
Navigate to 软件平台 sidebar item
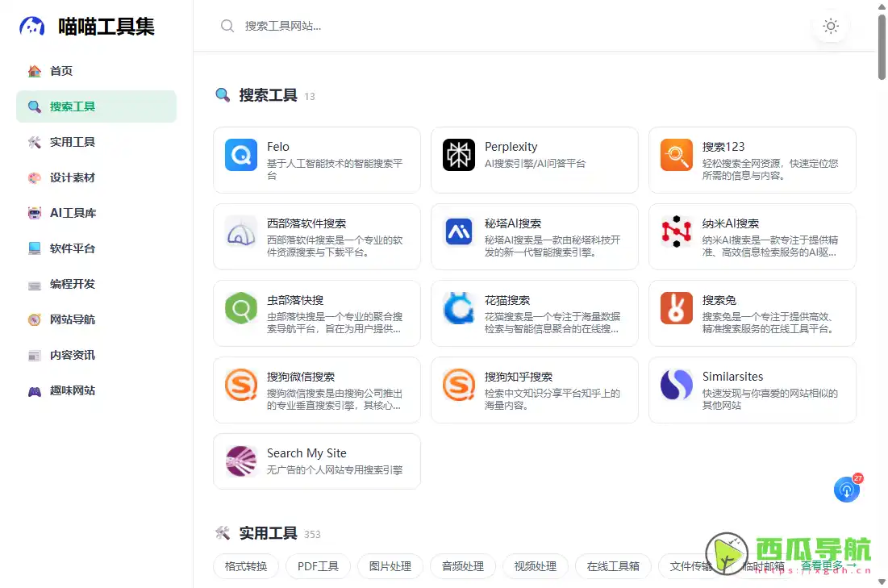(96, 248)
